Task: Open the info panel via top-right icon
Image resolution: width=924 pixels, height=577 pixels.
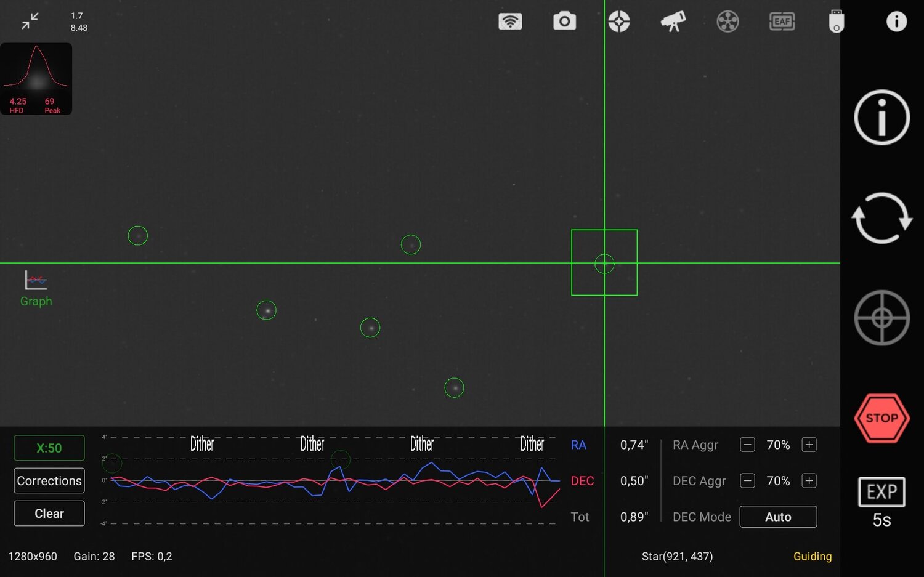Action: [896, 21]
